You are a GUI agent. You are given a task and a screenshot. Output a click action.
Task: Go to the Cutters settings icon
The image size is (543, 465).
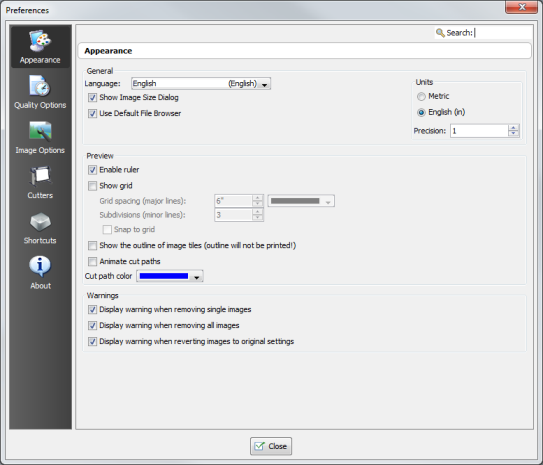click(40, 176)
